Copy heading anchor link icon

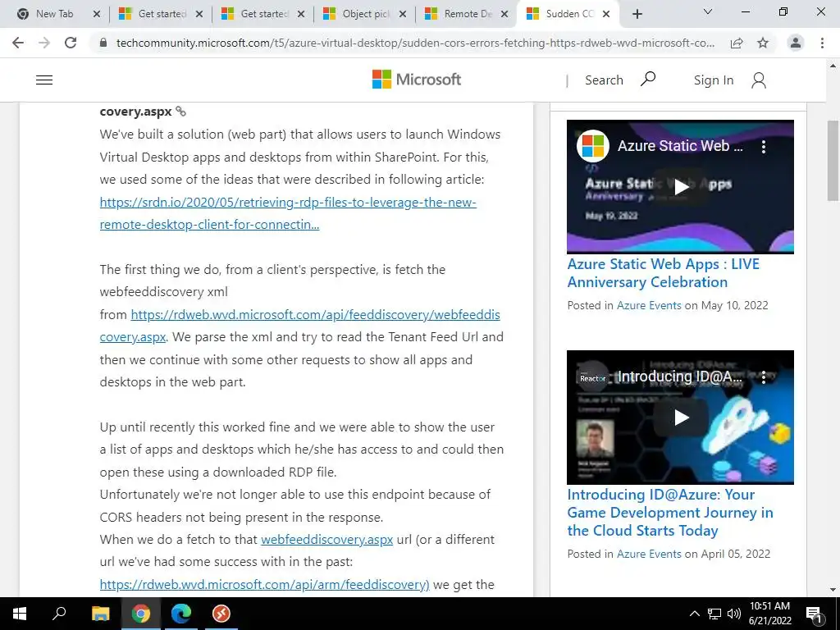(181, 112)
